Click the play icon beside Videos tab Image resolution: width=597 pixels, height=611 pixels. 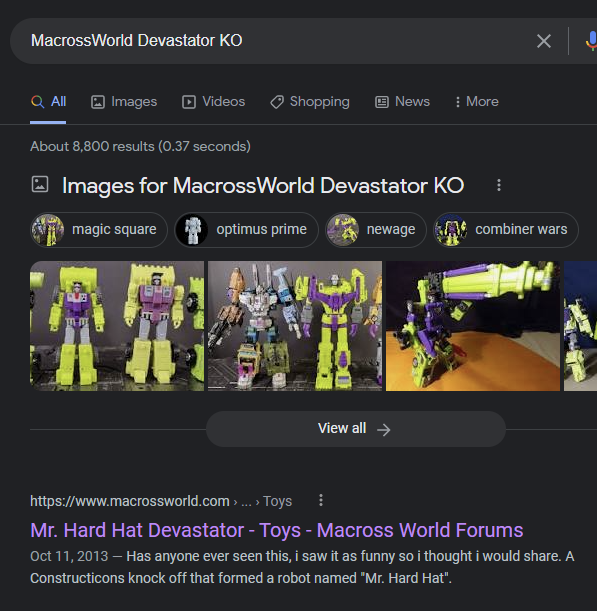click(189, 102)
